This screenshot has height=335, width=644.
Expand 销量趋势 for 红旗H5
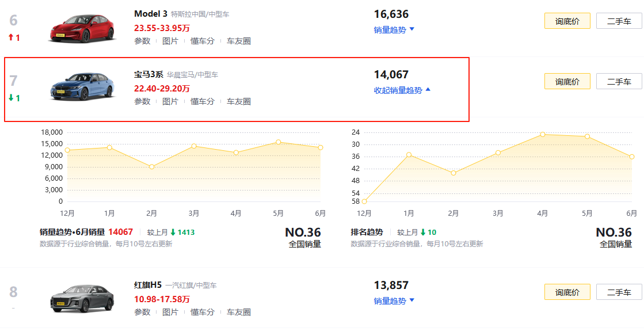pyautogui.click(x=394, y=301)
